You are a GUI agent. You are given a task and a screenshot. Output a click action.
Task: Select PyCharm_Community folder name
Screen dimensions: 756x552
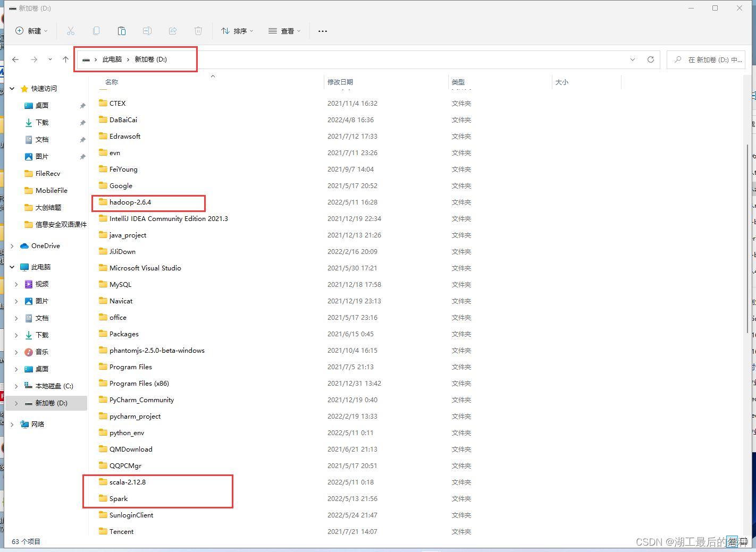click(141, 400)
